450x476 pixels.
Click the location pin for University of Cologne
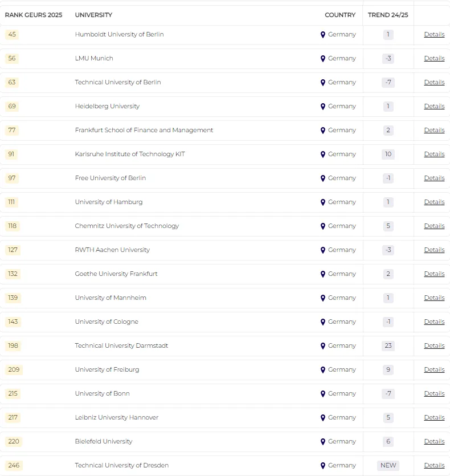tap(323, 322)
